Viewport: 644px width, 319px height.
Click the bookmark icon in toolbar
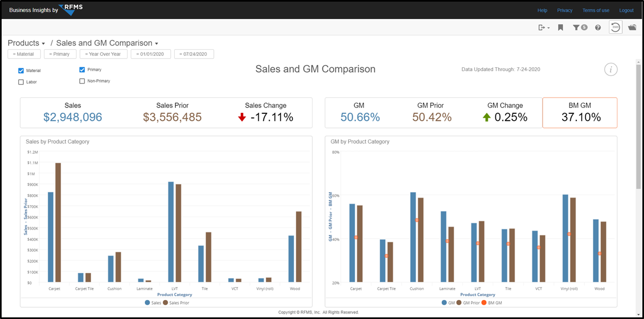pos(560,28)
